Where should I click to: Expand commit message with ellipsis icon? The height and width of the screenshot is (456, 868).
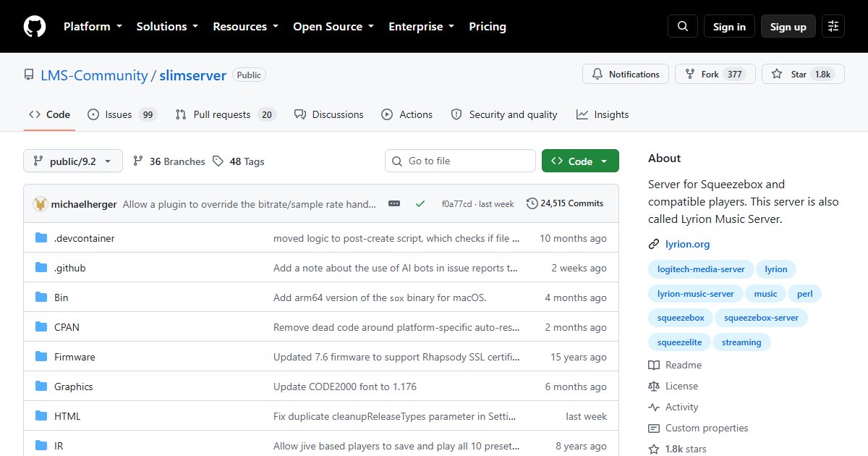[x=394, y=204]
